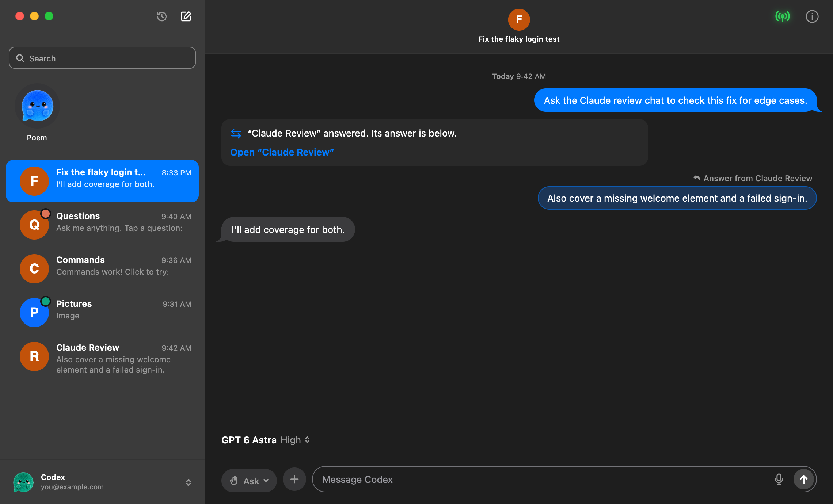The height and width of the screenshot is (504, 833).
Task: Click the search magnifier icon
Action: [20, 58]
